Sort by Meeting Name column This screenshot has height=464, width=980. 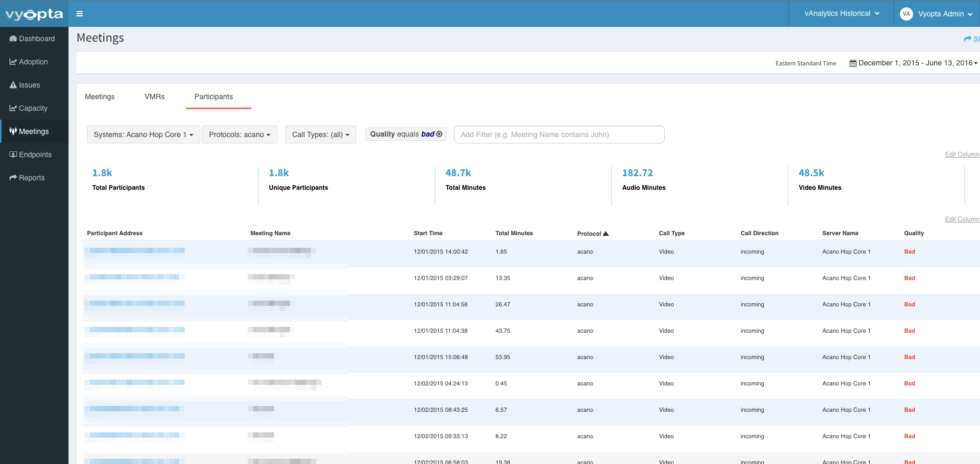coord(270,233)
